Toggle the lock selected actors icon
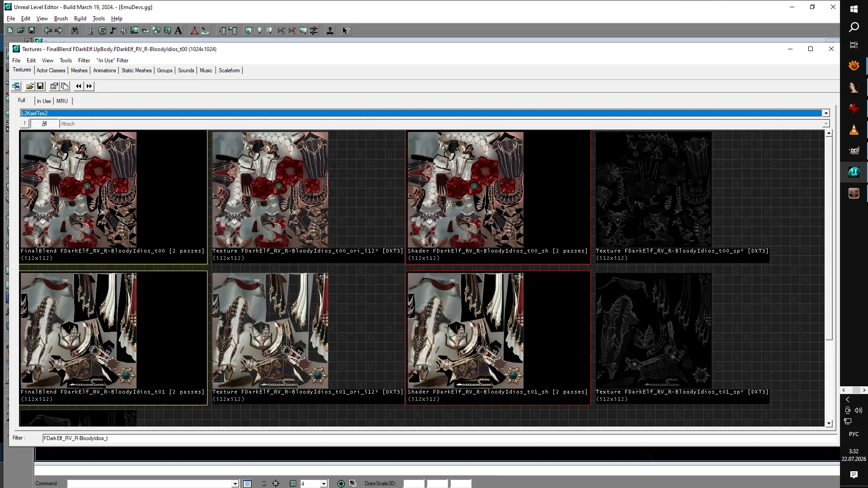Screen dimensions: 868x488 (x=264, y=483)
